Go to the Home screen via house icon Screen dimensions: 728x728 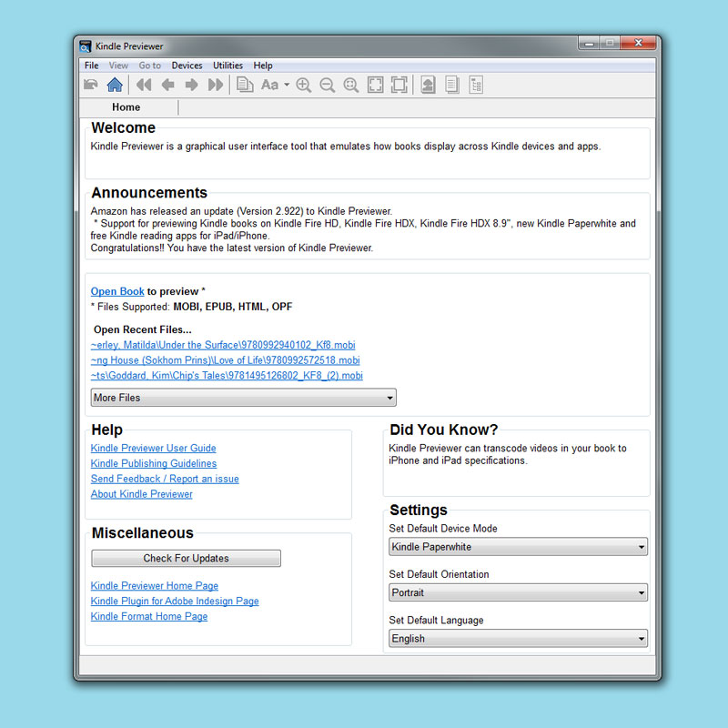point(115,85)
